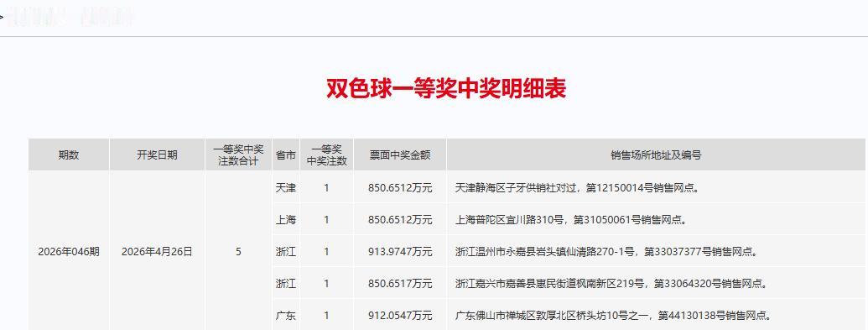This screenshot has height=330, width=868.
Task: Click the count 1 in 浙江温州 row
Action: coord(326,252)
